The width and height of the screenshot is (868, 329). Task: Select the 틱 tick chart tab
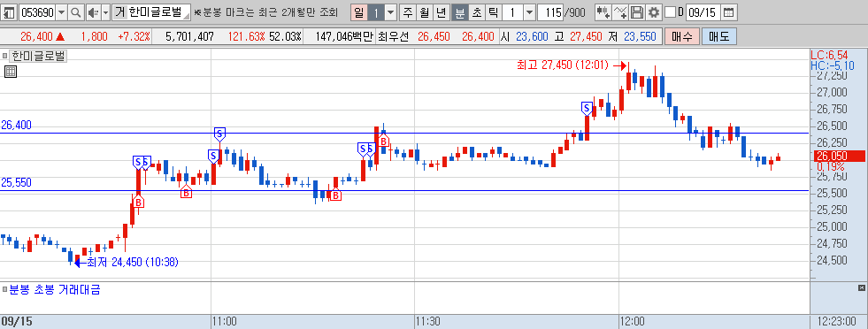tap(493, 12)
